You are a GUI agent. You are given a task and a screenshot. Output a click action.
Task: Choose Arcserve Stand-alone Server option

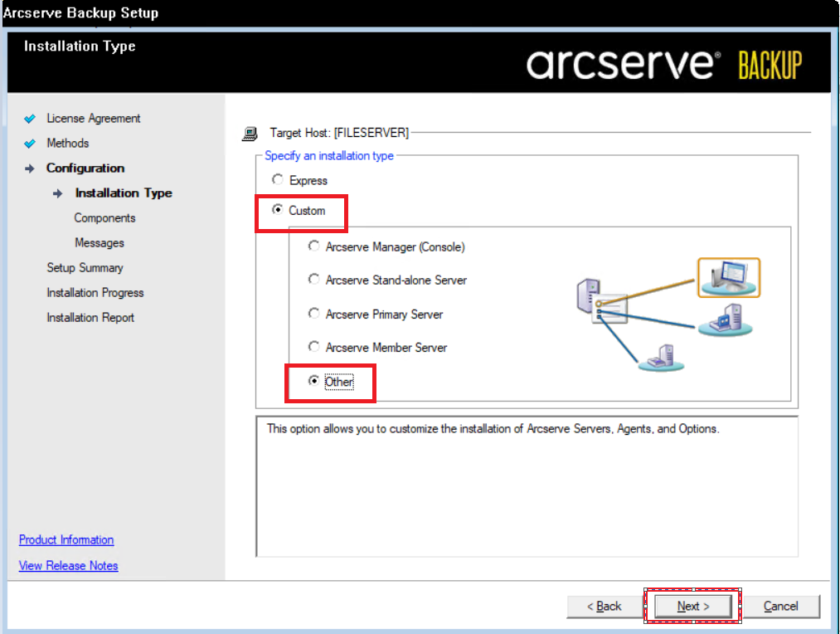314,280
